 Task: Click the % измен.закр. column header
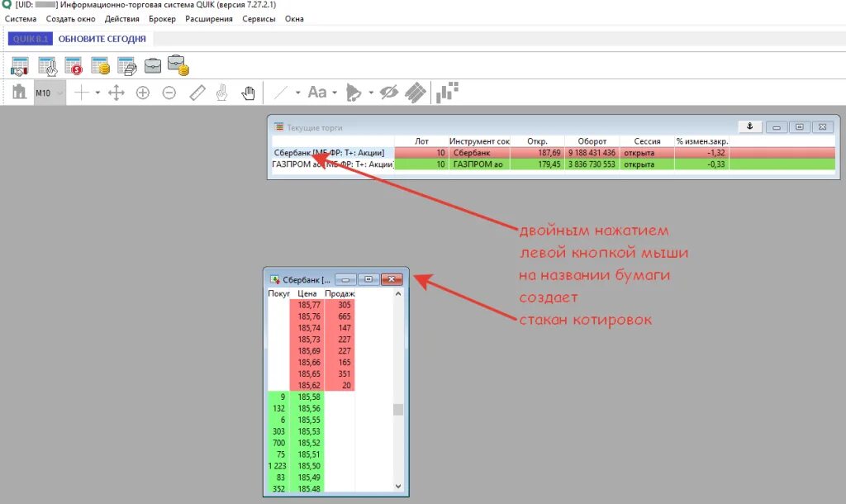(702, 141)
